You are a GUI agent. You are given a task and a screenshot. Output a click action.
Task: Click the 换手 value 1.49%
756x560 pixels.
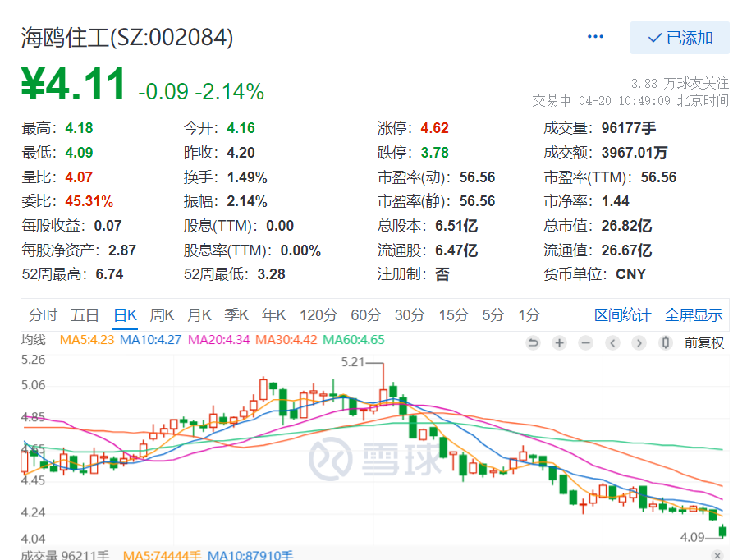247,177
